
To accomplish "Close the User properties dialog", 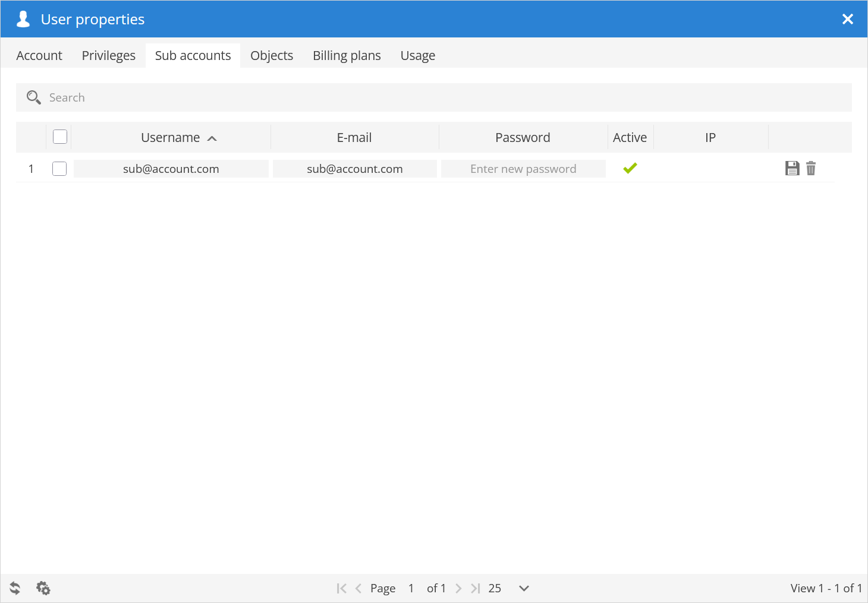I will click(x=848, y=19).
